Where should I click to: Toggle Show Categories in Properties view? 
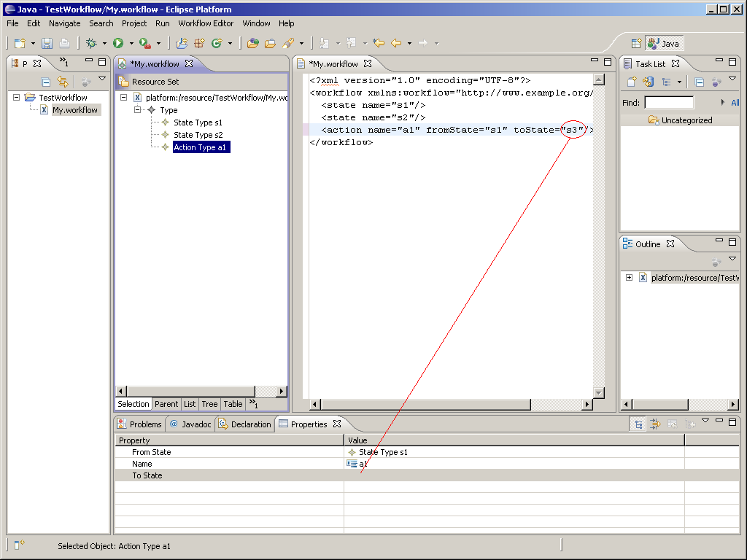pyautogui.click(x=640, y=424)
